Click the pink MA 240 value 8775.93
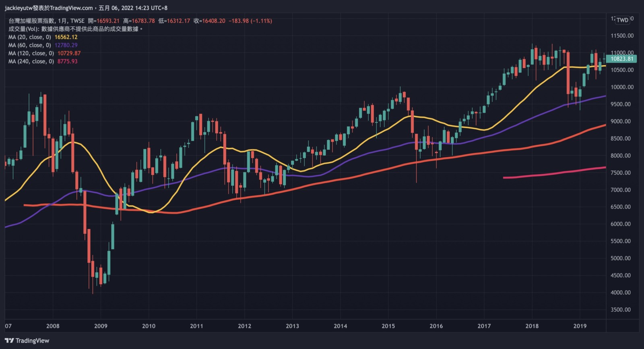The height and width of the screenshot is (349, 644). 67,61
